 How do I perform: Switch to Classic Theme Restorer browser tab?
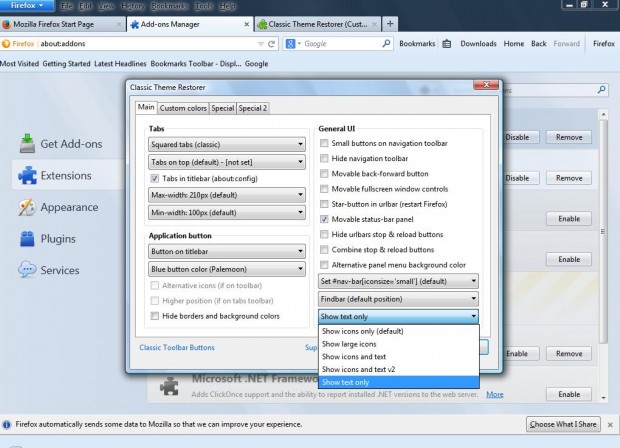tap(318, 24)
